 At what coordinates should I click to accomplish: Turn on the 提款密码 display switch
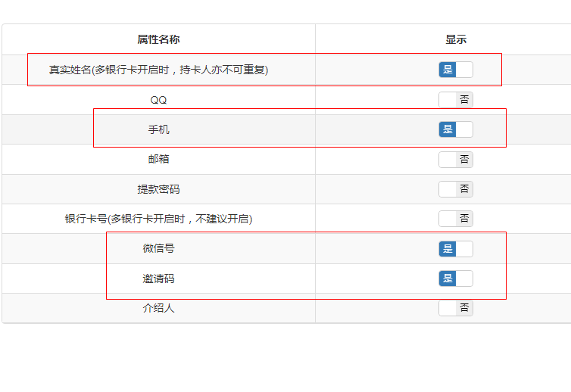coord(455,189)
